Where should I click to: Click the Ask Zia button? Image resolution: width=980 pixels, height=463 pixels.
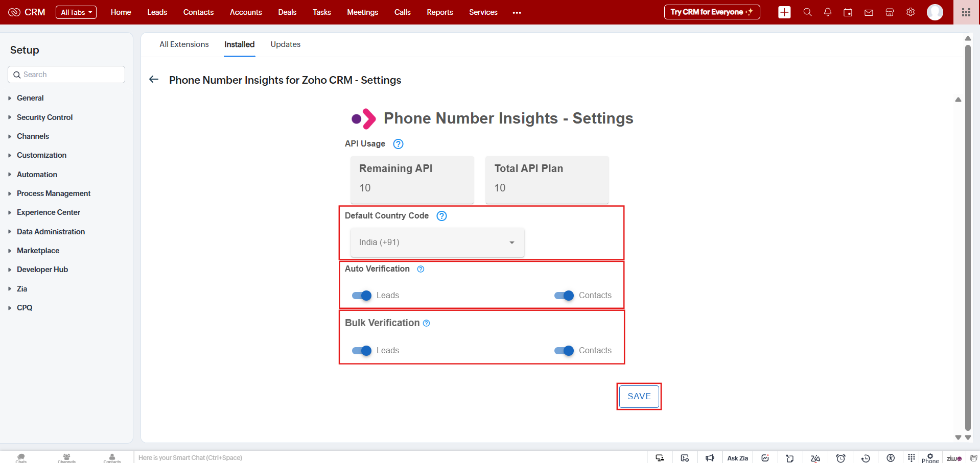click(x=737, y=458)
